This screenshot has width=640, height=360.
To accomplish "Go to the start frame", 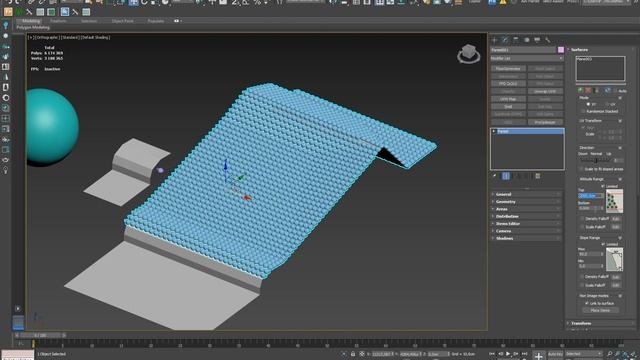I will [491, 354].
